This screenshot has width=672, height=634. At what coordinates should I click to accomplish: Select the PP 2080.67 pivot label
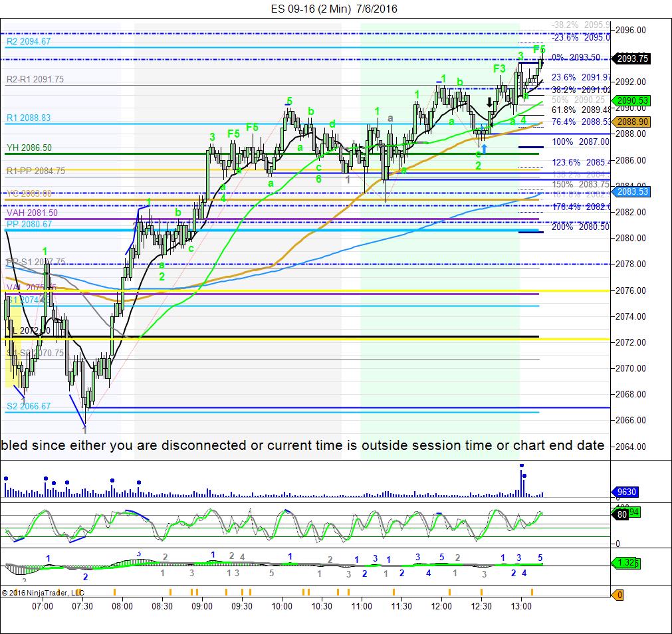pos(29,224)
